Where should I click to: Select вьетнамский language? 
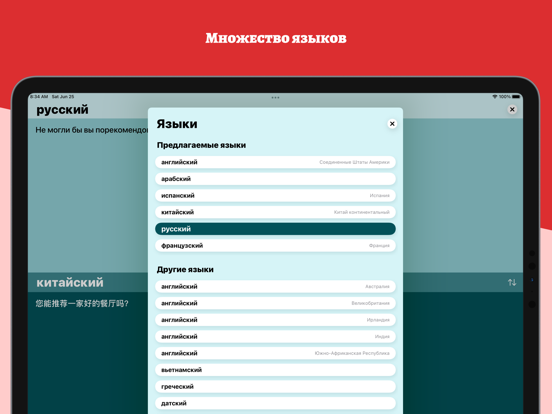tap(275, 370)
